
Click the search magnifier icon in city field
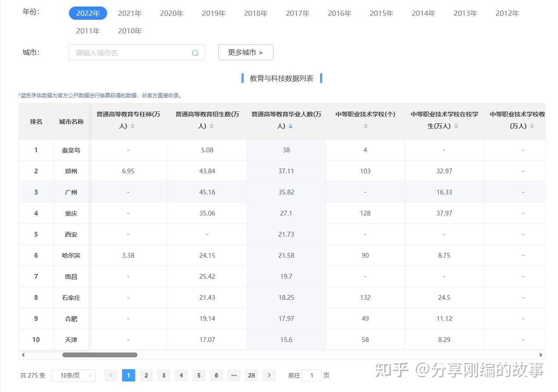coord(195,53)
